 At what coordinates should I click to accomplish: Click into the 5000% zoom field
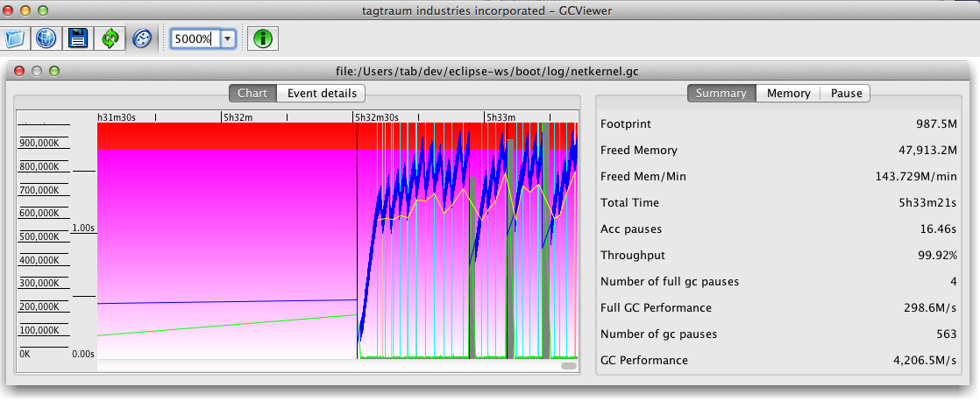195,39
